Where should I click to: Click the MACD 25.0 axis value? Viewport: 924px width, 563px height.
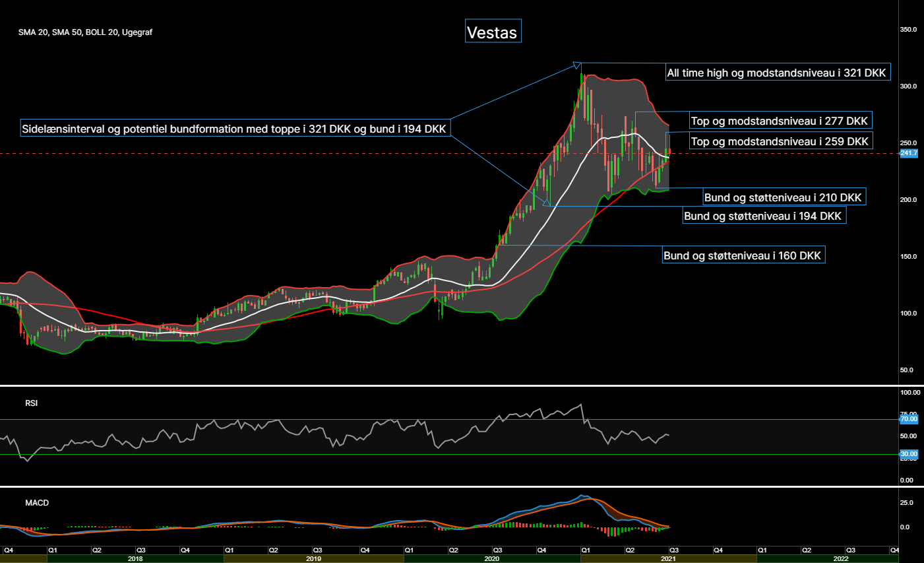pos(907,503)
